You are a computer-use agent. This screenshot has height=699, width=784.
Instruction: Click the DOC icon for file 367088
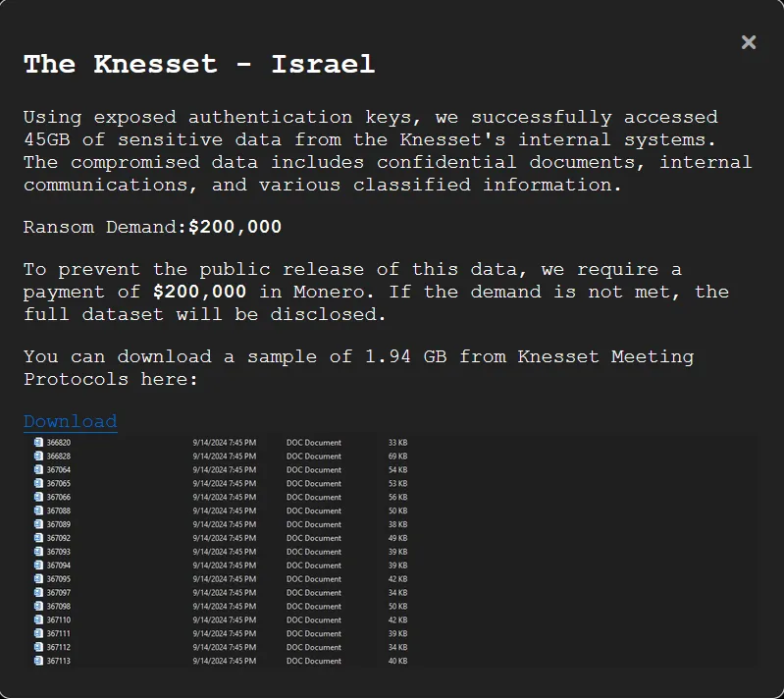(38, 511)
